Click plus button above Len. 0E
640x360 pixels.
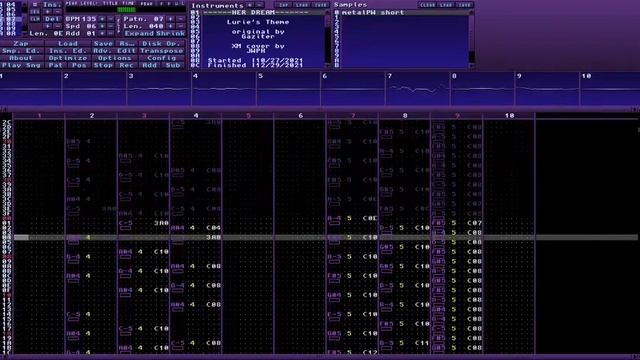[48, 26]
